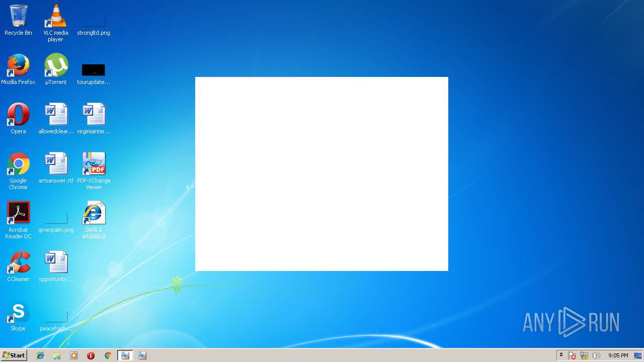This screenshot has height=362, width=644.
Task: Select the PDF-XChange Viewer shortcut
Action: click(94, 171)
